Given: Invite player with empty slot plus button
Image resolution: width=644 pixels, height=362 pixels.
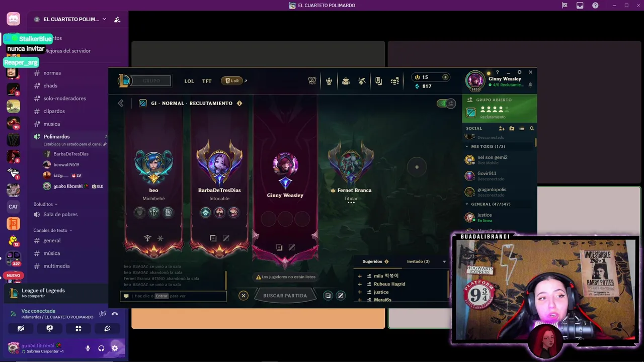Looking at the screenshot, I should [x=417, y=167].
